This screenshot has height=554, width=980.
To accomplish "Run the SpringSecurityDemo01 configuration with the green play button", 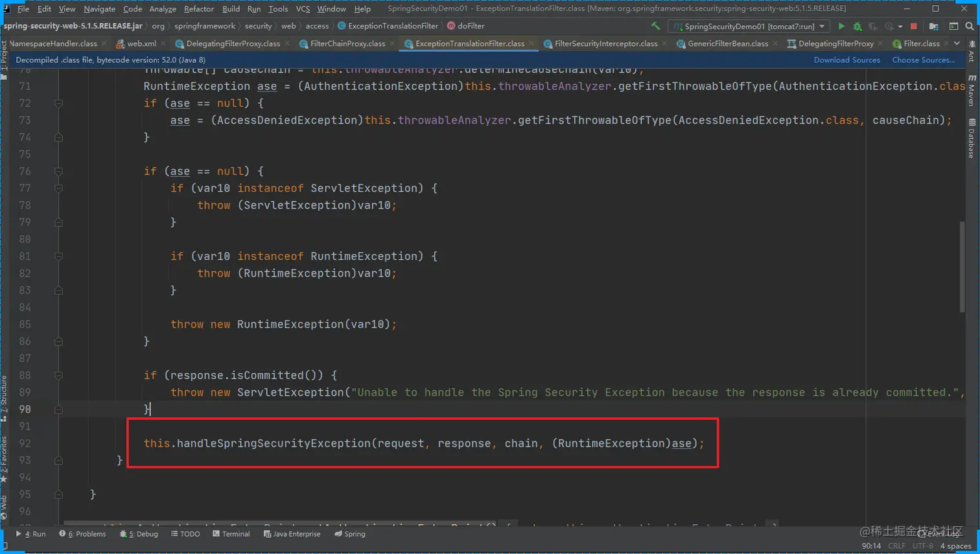I will pyautogui.click(x=841, y=27).
